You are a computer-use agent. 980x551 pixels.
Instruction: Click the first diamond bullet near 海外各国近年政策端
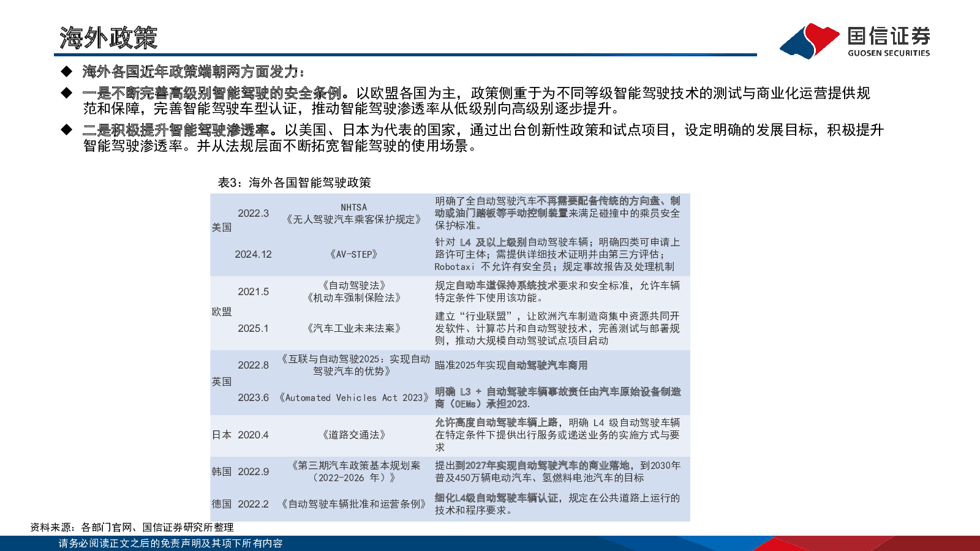(x=66, y=72)
